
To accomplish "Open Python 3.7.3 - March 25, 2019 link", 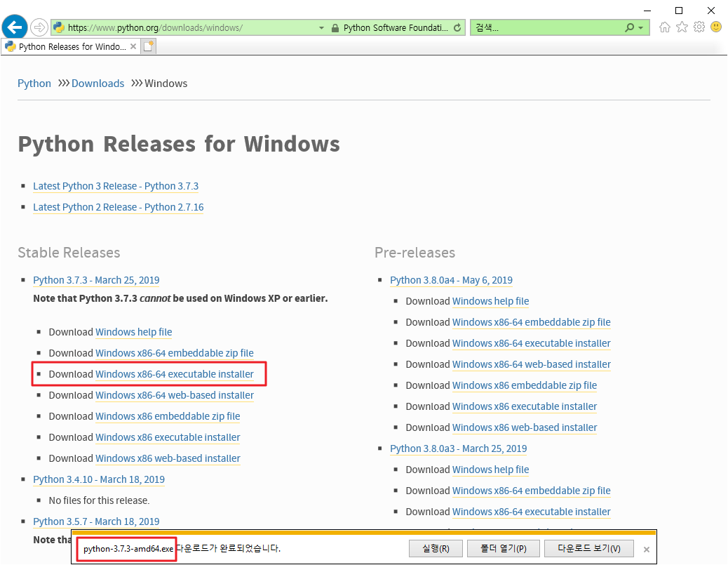I will pyautogui.click(x=96, y=280).
